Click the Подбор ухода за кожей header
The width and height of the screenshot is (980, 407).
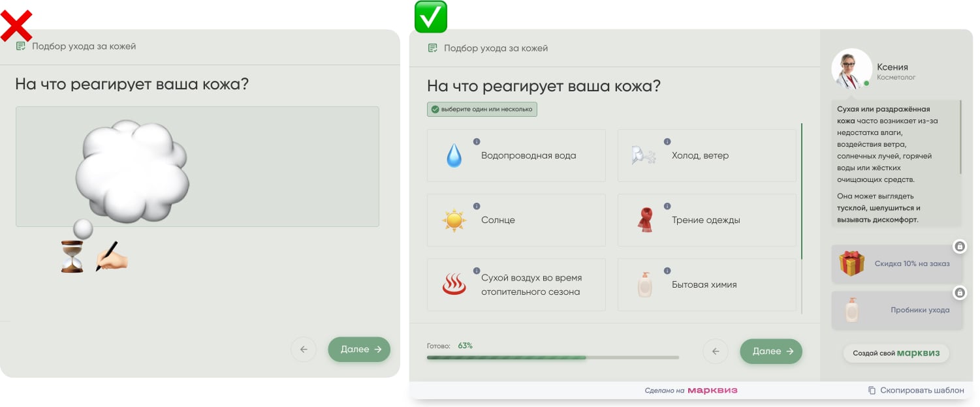click(x=496, y=48)
